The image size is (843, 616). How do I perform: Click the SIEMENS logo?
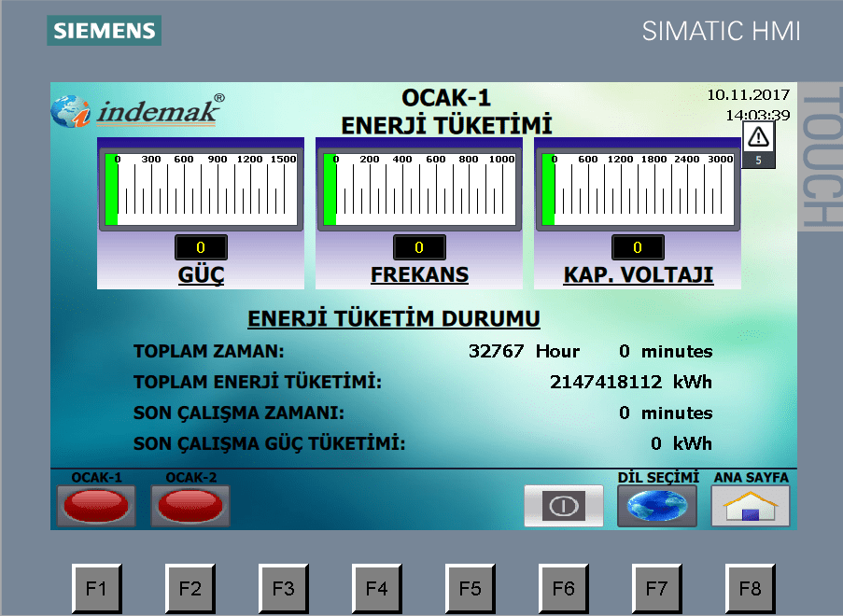tap(105, 31)
